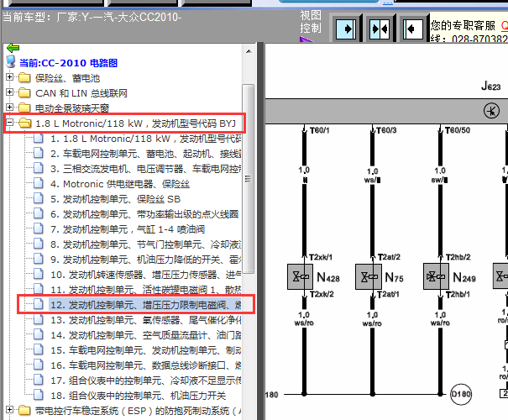
Task: Open page 11. 活性碳罐电磁阀 1
Action: 146,290
